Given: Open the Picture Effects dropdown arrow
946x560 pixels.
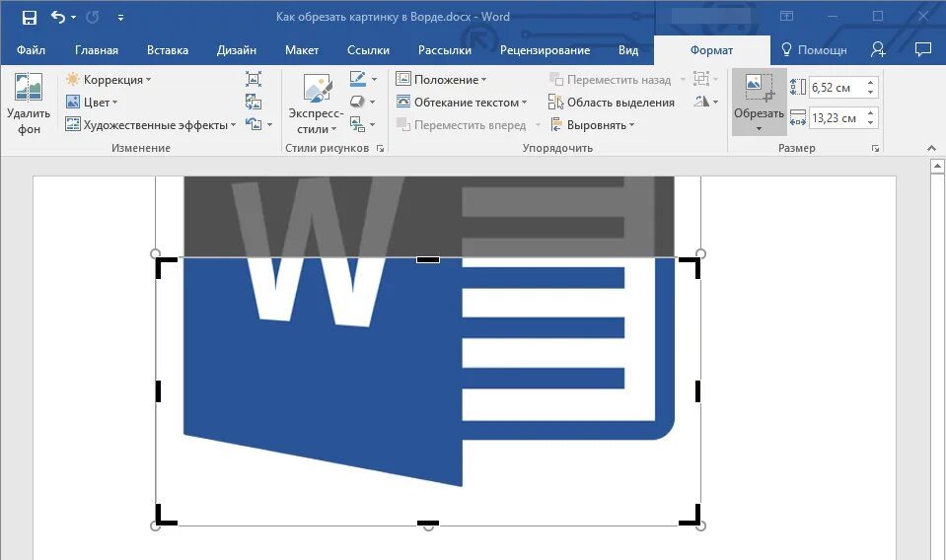Looking at the screenshot, I should [372, 103].
